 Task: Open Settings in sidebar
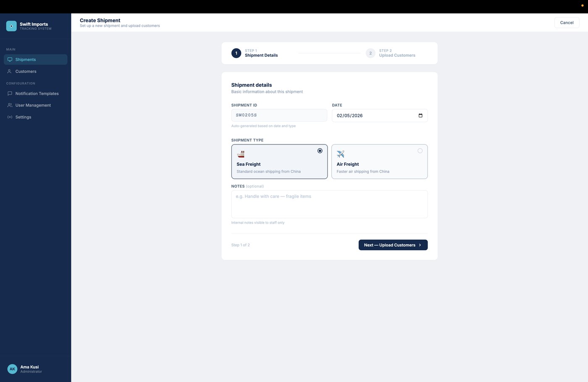pos(36,117)
